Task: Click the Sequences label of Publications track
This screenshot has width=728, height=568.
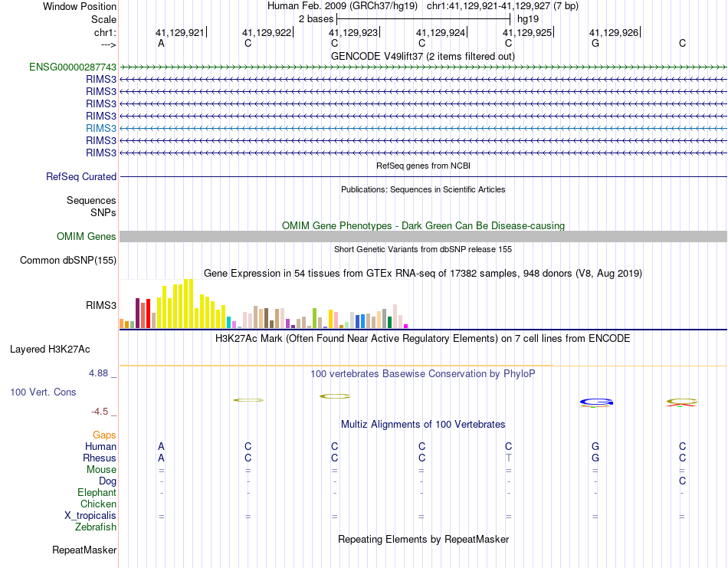Action: [x=91, y=200]
